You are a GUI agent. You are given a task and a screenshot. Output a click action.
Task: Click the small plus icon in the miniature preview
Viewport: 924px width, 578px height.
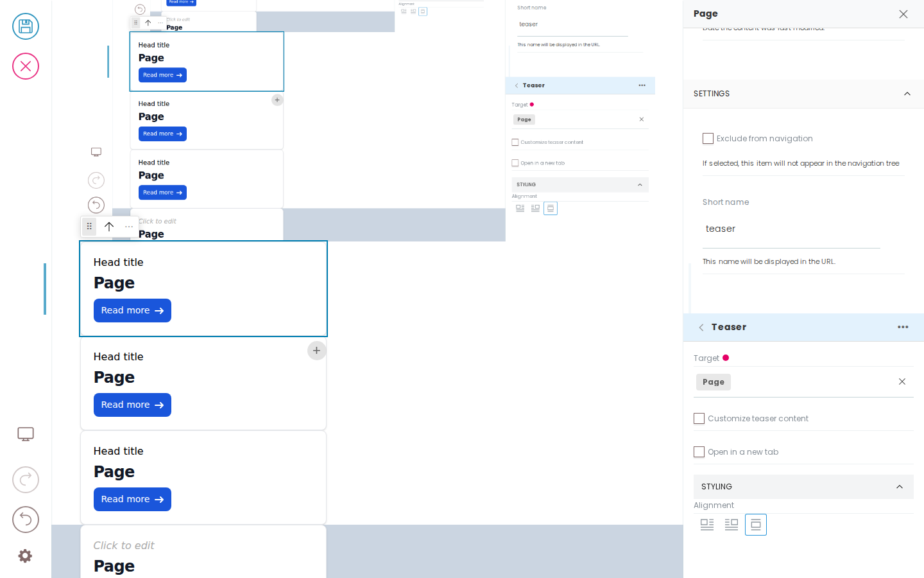pos(277,100)
